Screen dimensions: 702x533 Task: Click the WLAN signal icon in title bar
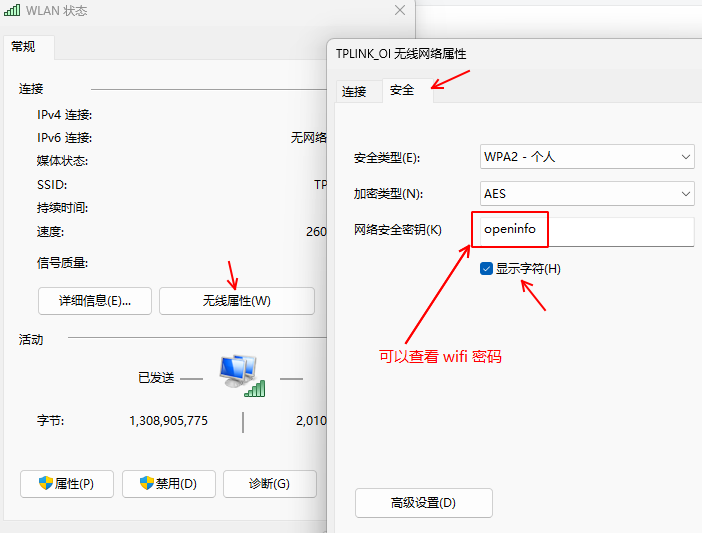tap(11, 10)
